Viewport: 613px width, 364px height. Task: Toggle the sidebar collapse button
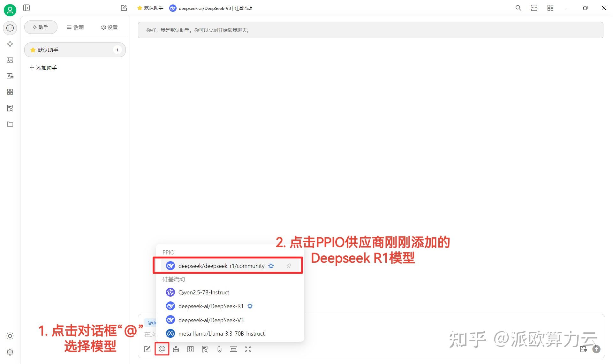pos(26,8)
